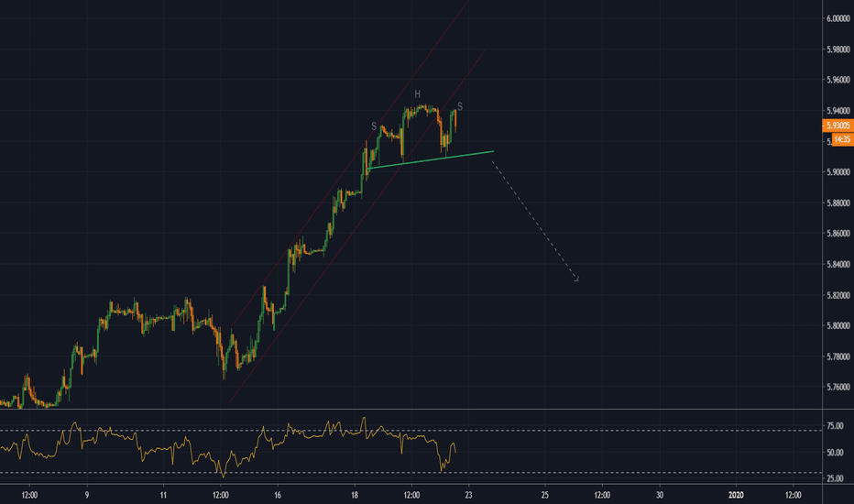The width and height of the screenshot is (854, 504).
Task: Select the left shoulder 'S' text label
Action: point(374,126)
